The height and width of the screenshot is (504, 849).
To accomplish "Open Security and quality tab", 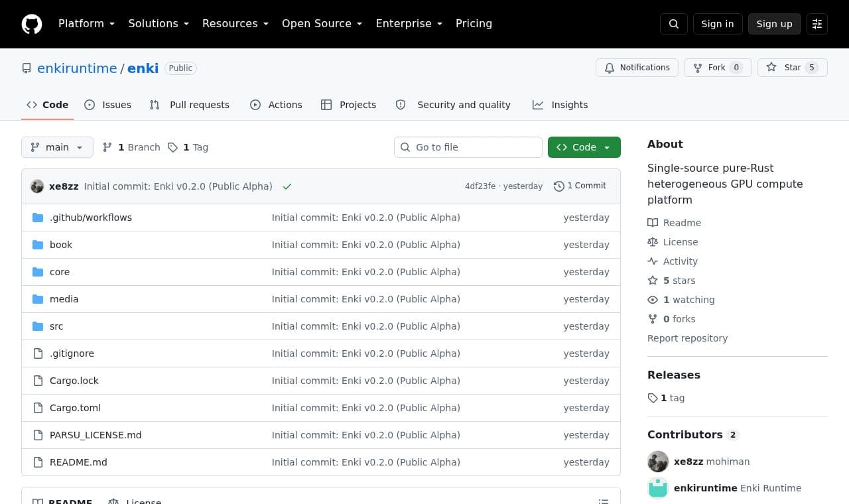I will tap(454, 105).
